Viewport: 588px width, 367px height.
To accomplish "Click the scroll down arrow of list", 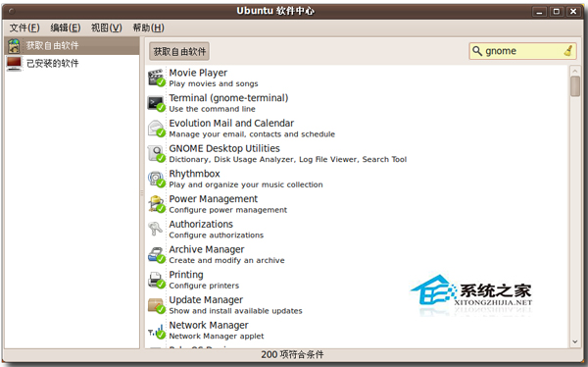I will (x=575, y=341).
